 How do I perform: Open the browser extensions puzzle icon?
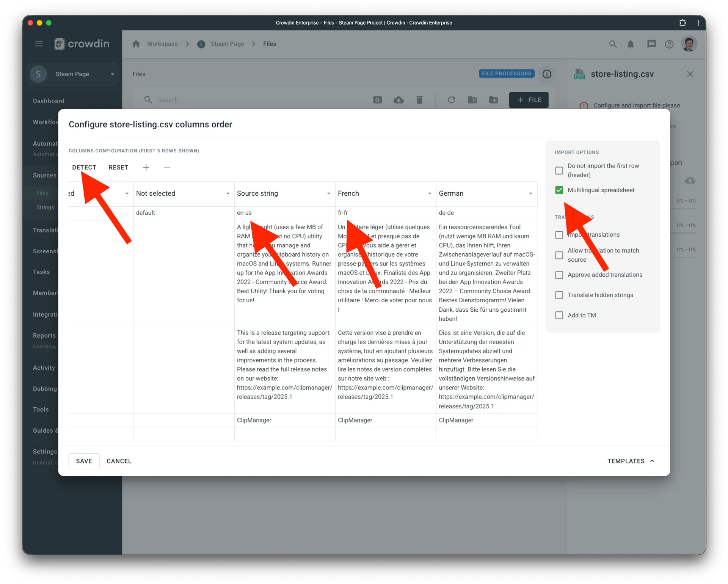click(x=682, y=23)
